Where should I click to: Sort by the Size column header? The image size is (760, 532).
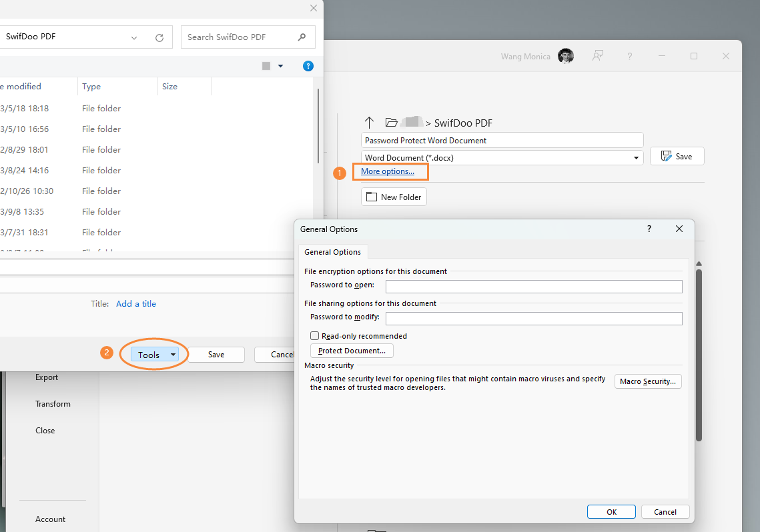pos(169,86)
